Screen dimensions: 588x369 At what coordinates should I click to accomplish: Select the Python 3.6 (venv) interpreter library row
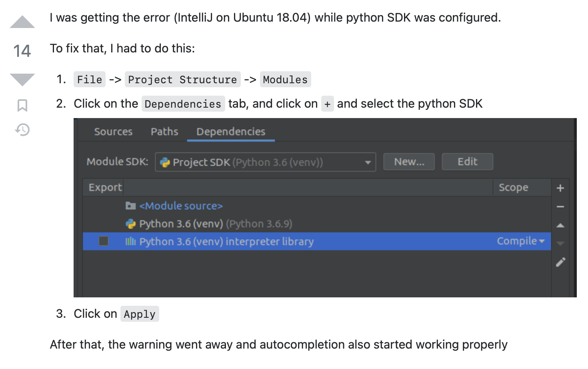[317, 241]
